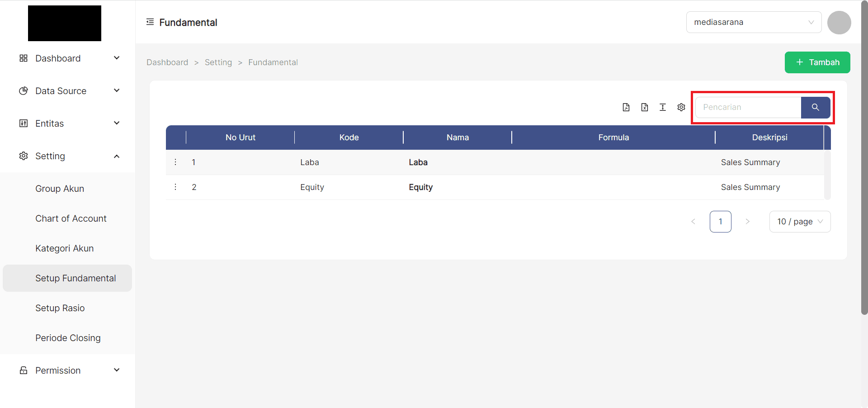
Task: Open Chart of Account settings page
Action: point(71,218)
